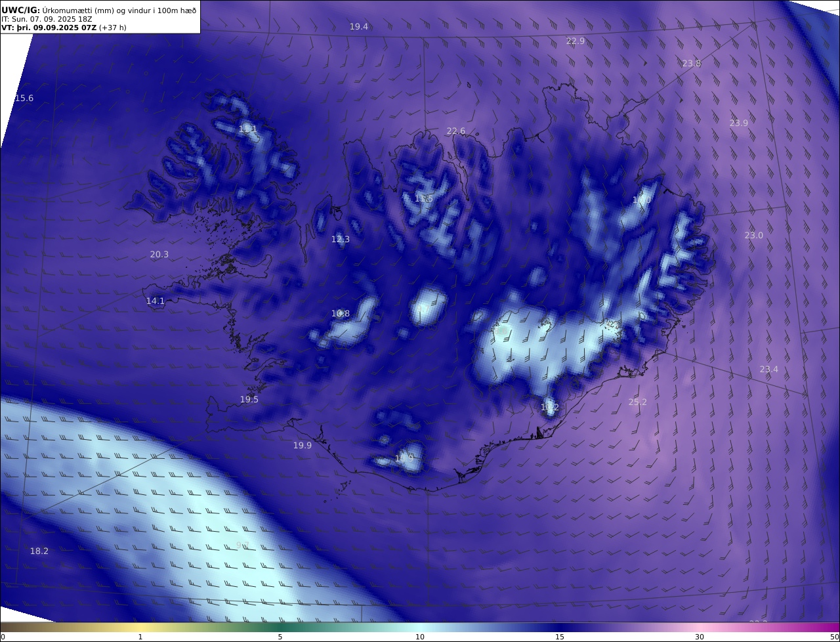840x642 pixels.
Task: Click the 23.0 value on the map
Action: point(754,236)
